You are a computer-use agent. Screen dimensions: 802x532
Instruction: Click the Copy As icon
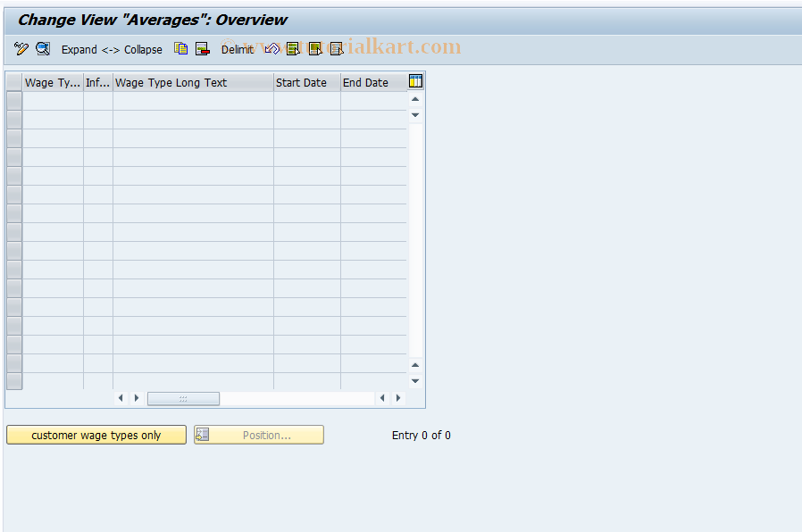(x=181, y=49)
